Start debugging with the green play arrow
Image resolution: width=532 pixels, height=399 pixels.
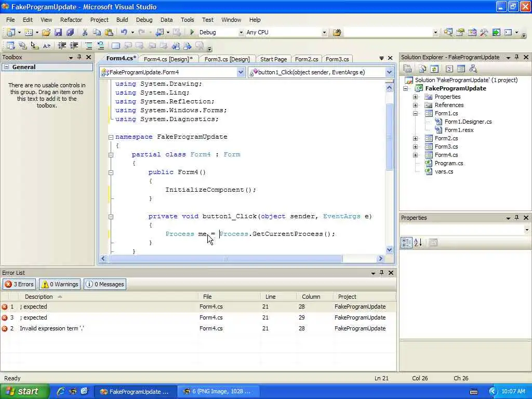tap(192, 32)
